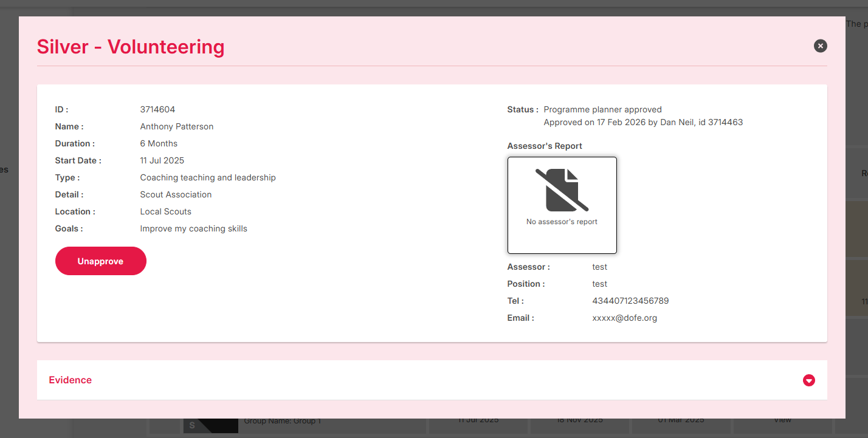Click the Evidence section heading
This screenshot has height=438, width=868.
[x=71, y=380]
